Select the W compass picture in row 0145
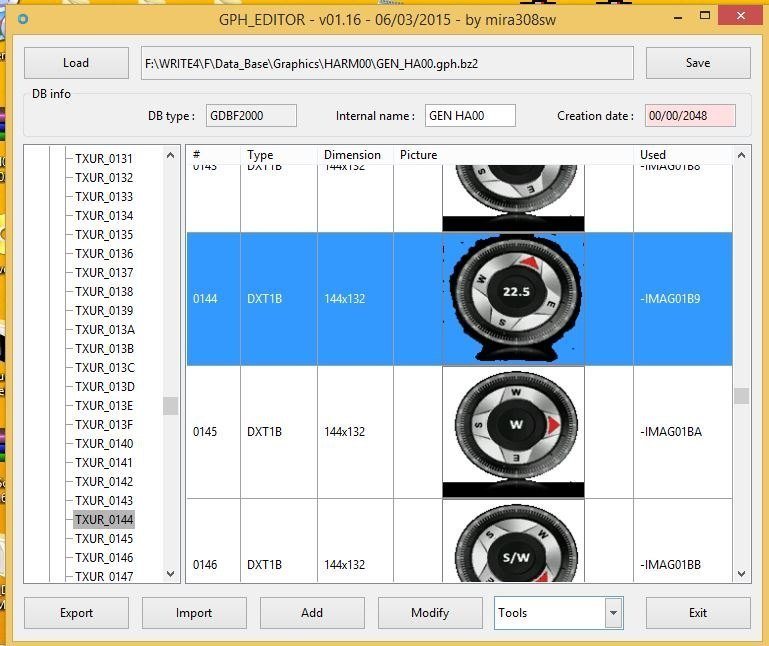The height and width of the screenshot is (646, 769). pyautogui.click(x=514, y=431)
